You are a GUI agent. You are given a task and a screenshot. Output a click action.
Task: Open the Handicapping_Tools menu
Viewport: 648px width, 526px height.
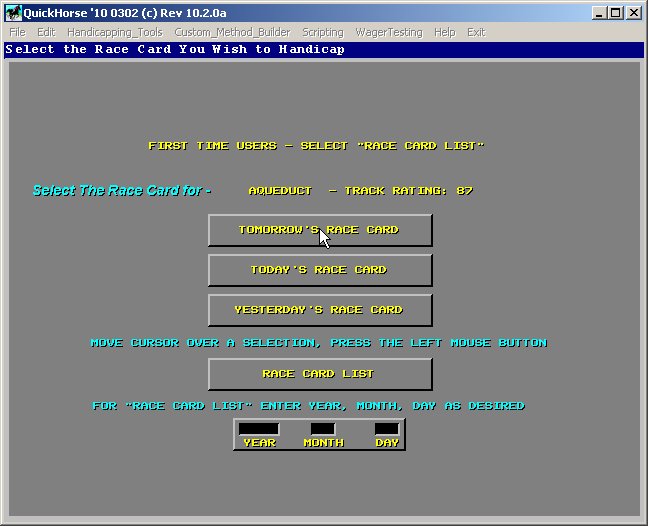(114, 32)
